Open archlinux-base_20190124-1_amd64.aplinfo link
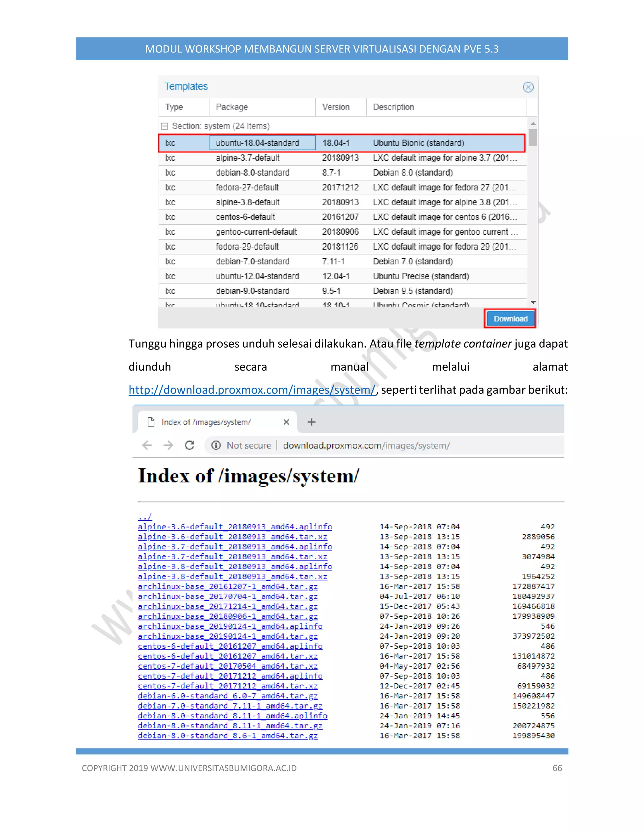The width and height of the screenshot is (644, 833). 230,626
